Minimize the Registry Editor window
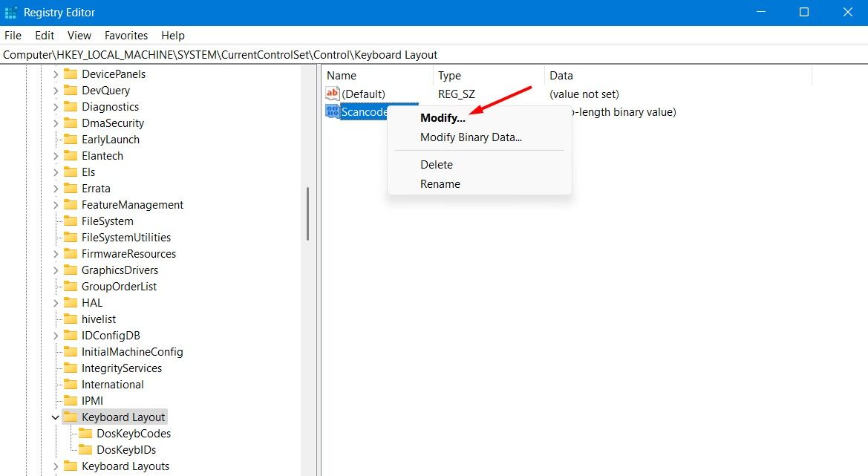 tap(761, 12)
